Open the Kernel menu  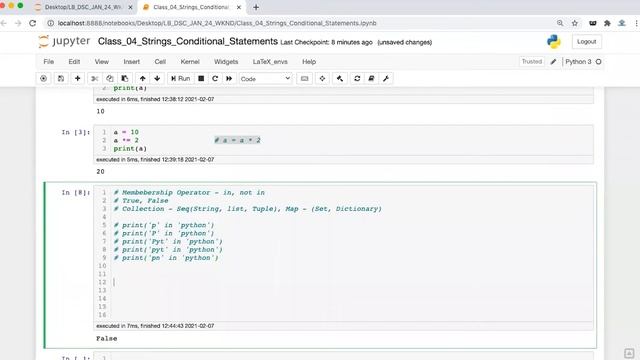190,62
